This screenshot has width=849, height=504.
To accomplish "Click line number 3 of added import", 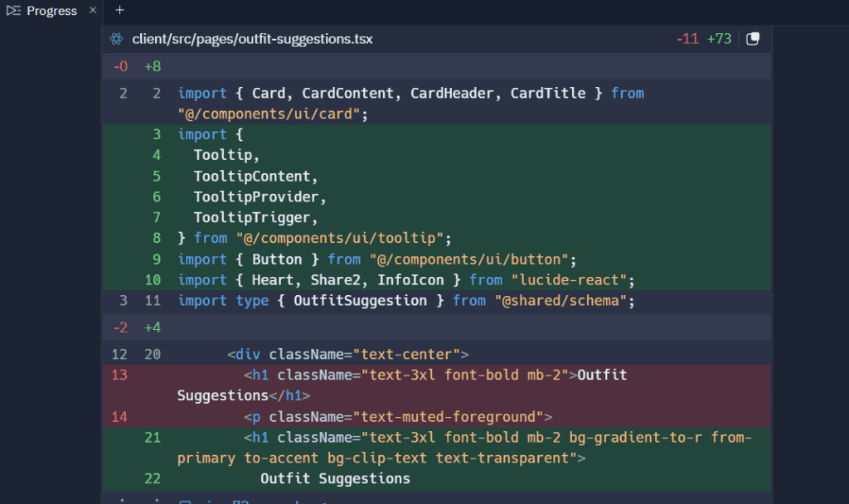I will click(x=157, y=134).
